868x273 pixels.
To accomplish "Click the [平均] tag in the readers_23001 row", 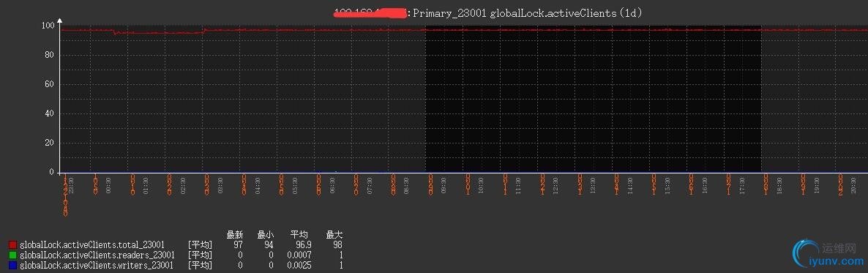I will tap(200, 255).
